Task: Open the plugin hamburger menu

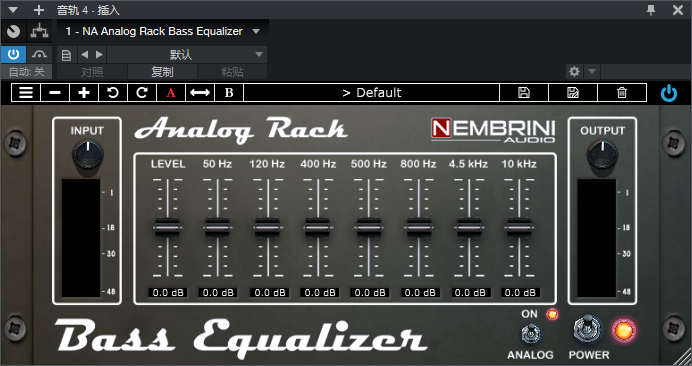Action: pyautogui.click(x=26, y=93)
